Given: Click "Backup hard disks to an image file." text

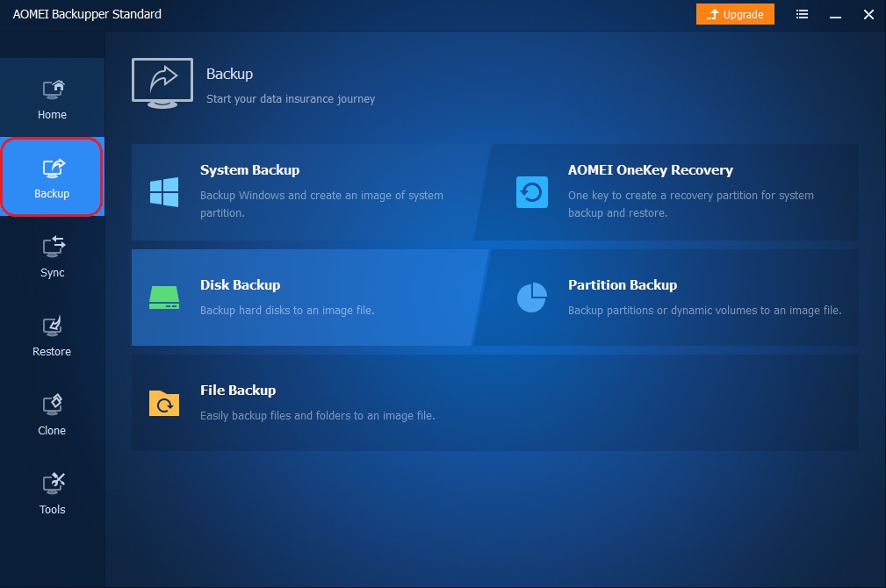Looking at the screenshot, I should coord(287,310).
